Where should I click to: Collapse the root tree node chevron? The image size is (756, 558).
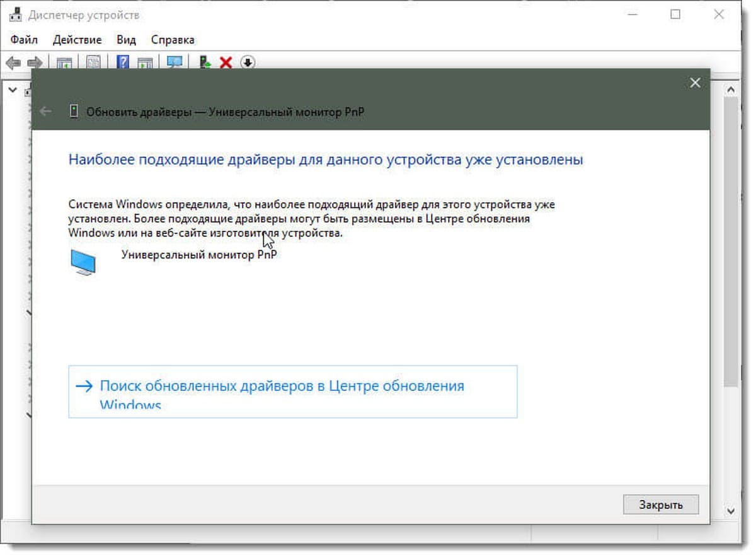[x=12, y=90]
